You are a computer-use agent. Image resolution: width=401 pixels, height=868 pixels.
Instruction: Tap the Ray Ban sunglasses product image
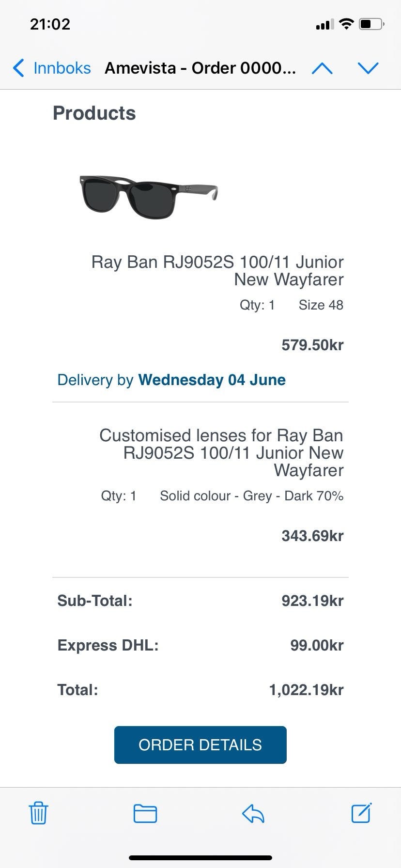coord(149,196)
